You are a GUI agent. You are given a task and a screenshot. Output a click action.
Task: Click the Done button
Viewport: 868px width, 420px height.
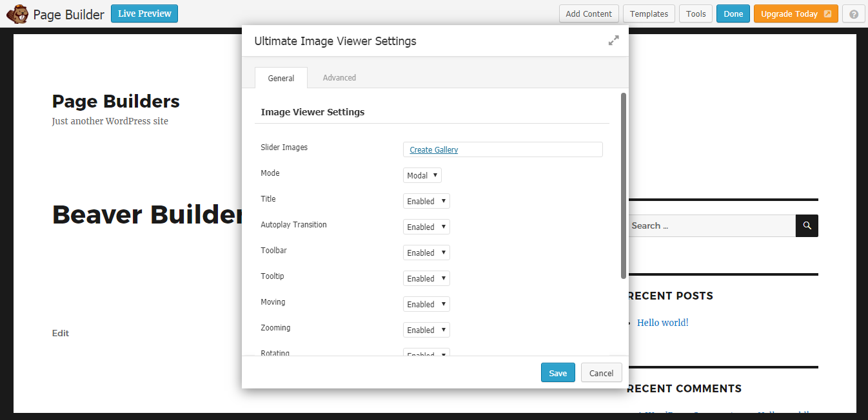click(733, 14)
